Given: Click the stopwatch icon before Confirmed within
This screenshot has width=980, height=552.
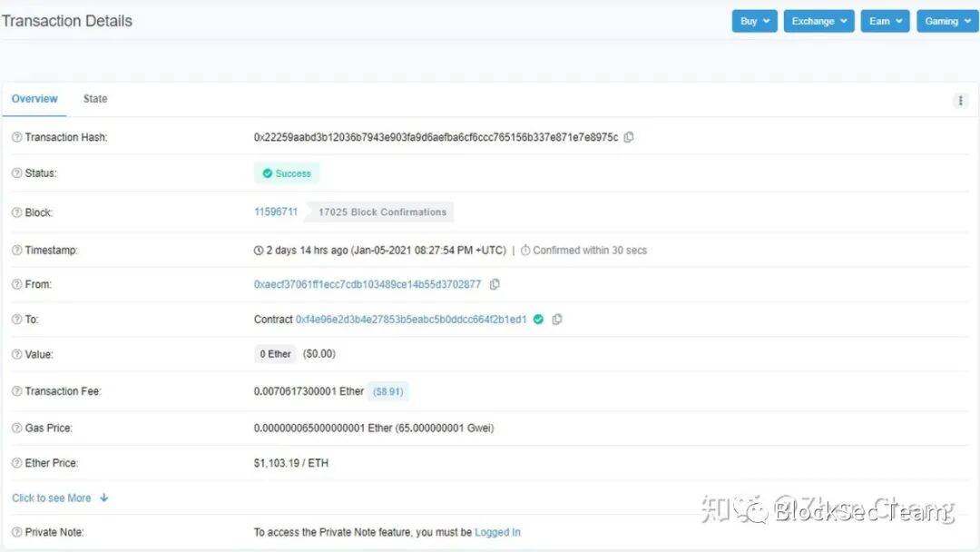Looking at the screenshot, I should point(525,250).
